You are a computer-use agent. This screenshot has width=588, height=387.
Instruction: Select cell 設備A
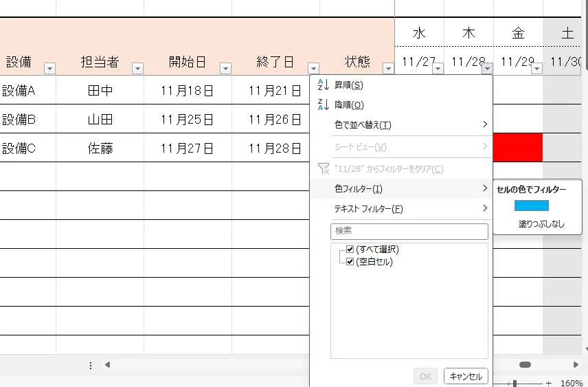[27, 91]
